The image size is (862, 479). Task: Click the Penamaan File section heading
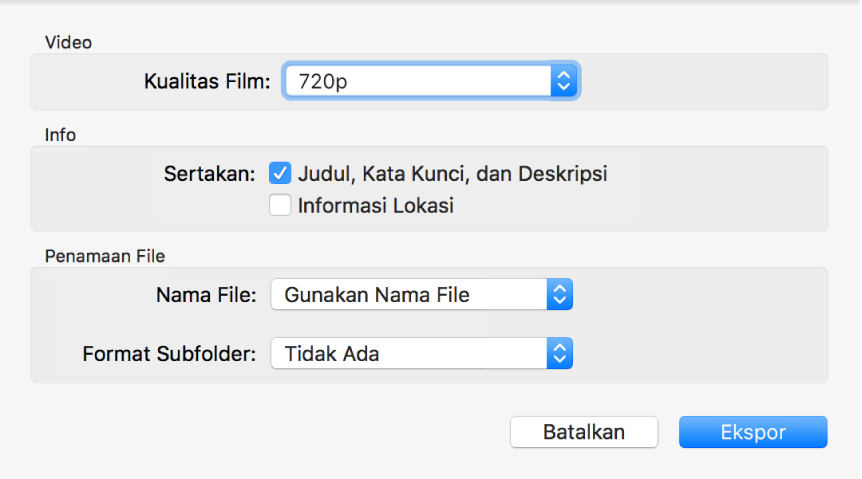pyautogui.click(x=105, y=255)
